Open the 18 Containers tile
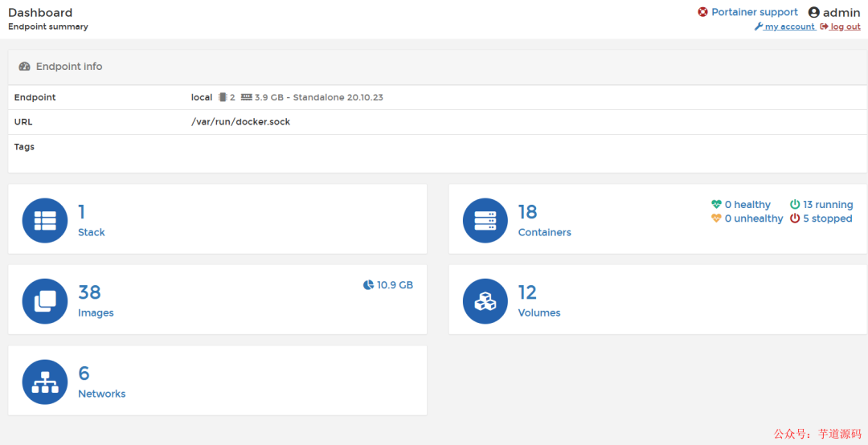Image resolution: width=868 pixels, height=445 pixels. [545, 220]
